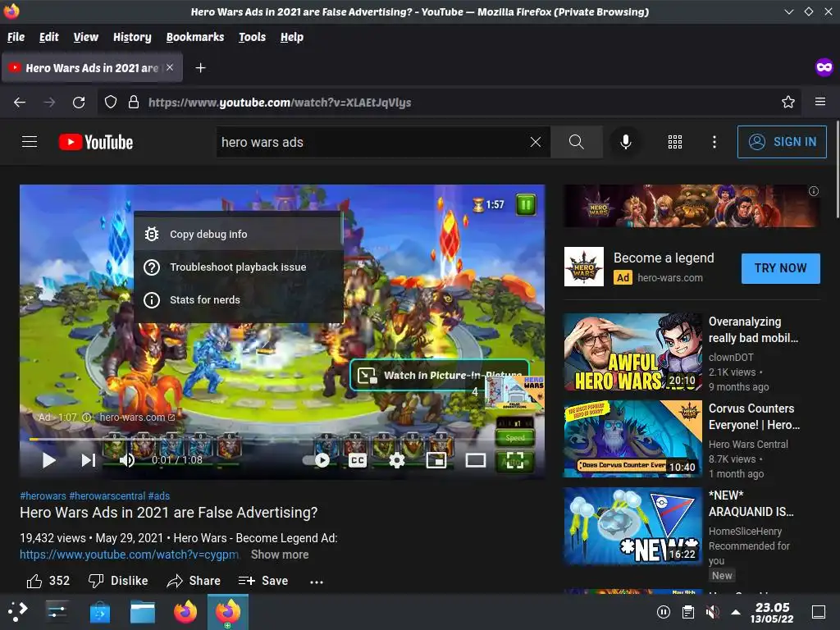
Task: Select Copy debug info
Action: coord(239,234)
